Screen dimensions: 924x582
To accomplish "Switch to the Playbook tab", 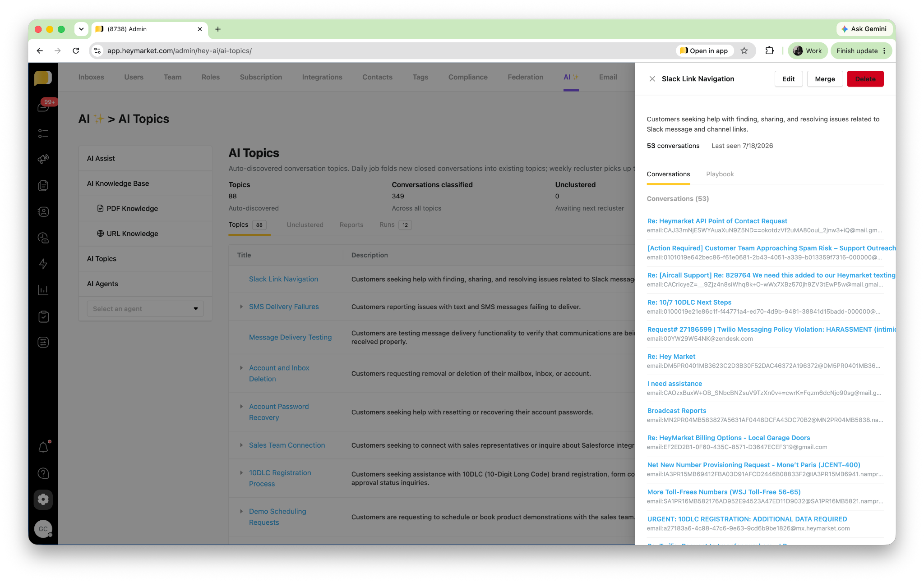I will (720, 174).
